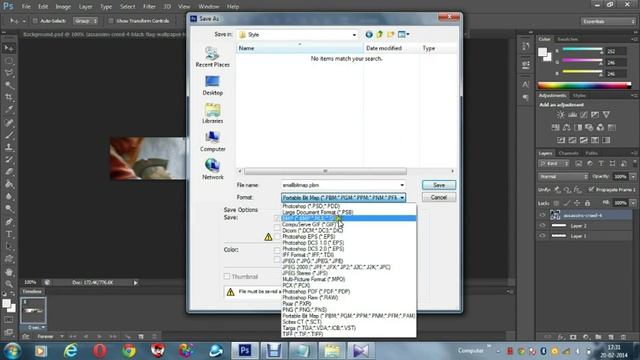Switch to the Swatches tab
Viewport: 640px width, 360px height.
tap(567, 39)
